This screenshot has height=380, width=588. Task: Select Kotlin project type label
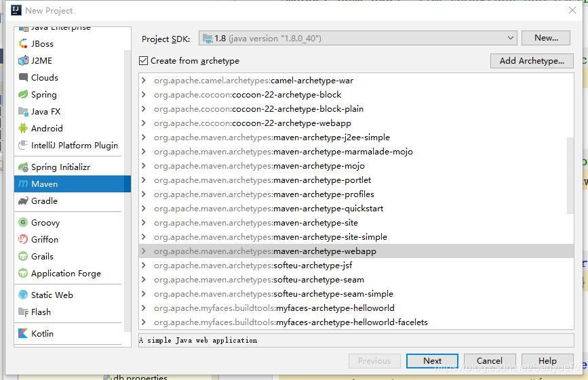click(42, 333)
